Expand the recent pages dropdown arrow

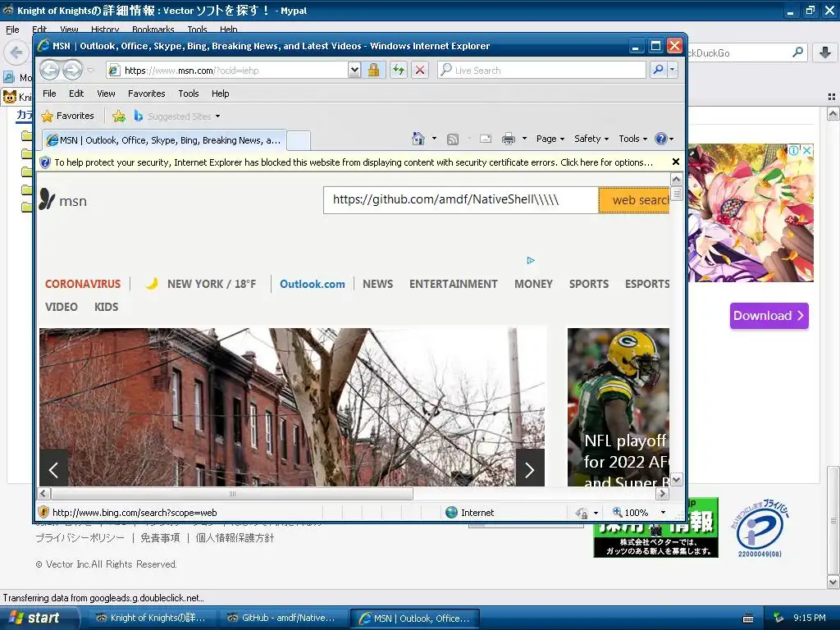pos(90,70)
